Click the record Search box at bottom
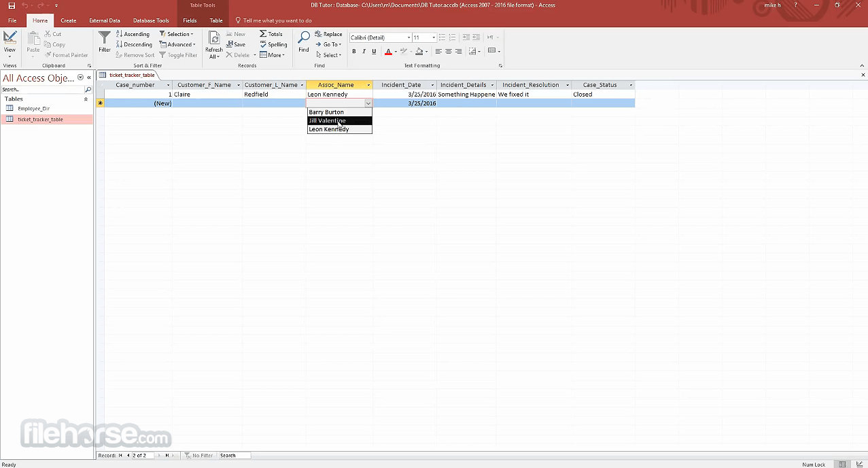 coord(235,456)
